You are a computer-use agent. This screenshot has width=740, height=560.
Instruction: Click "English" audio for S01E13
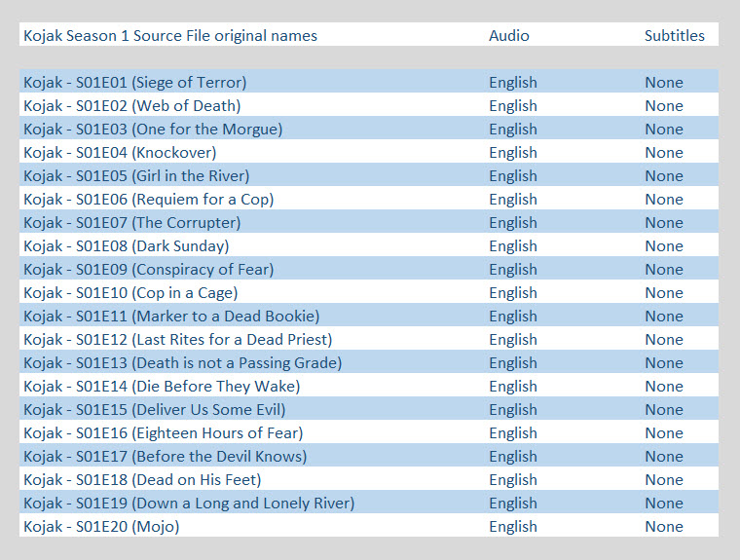513,363
